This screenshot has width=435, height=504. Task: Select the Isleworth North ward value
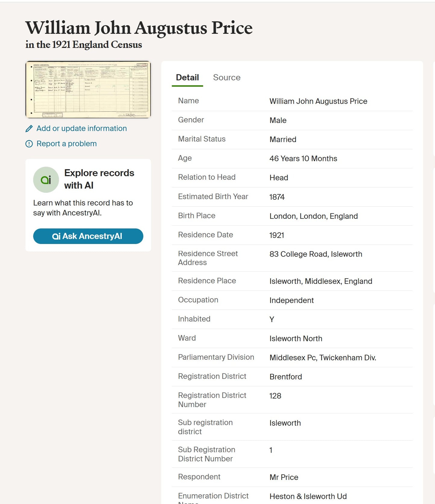pos(296,339)
